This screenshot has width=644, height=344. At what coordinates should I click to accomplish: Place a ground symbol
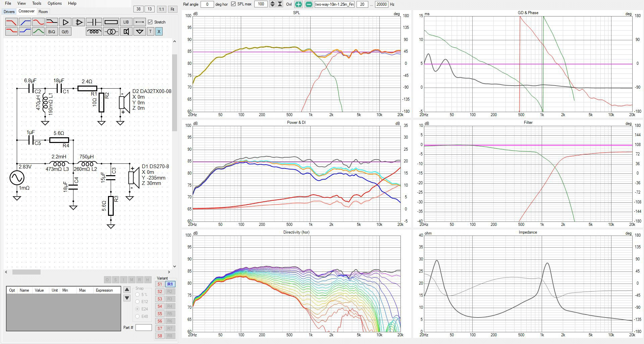point(140,32)
